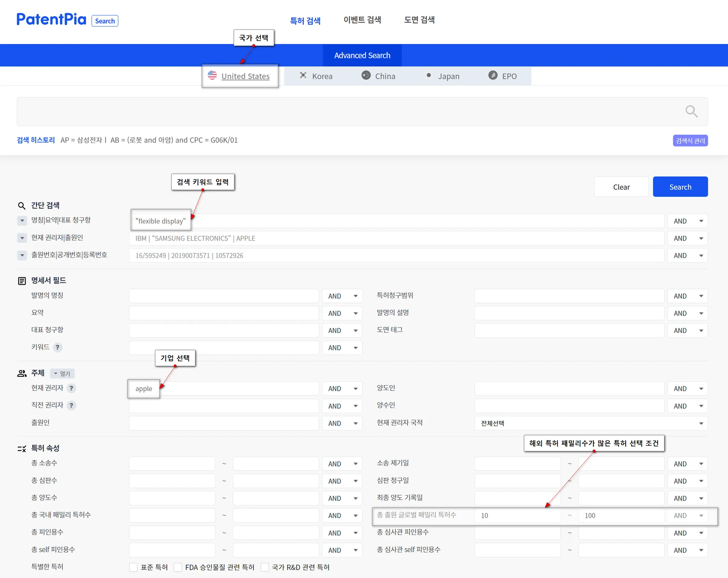
Task: Tick the 국가 R&D 관련 특허 checkbox
Action: click(264, 567)
